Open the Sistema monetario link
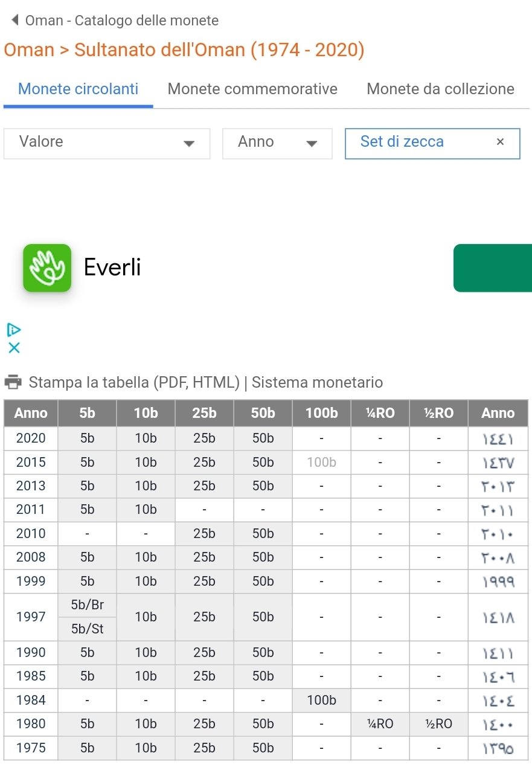This screenshot has height=779, width=532. 317,382
